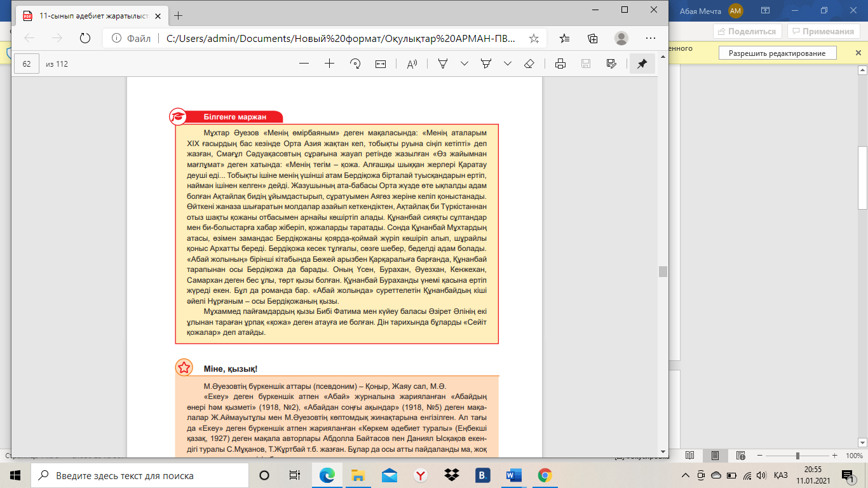Viewport: 868px width, 488px height.
Task: Select the Erase tool
Action: [x=529, y=64]
